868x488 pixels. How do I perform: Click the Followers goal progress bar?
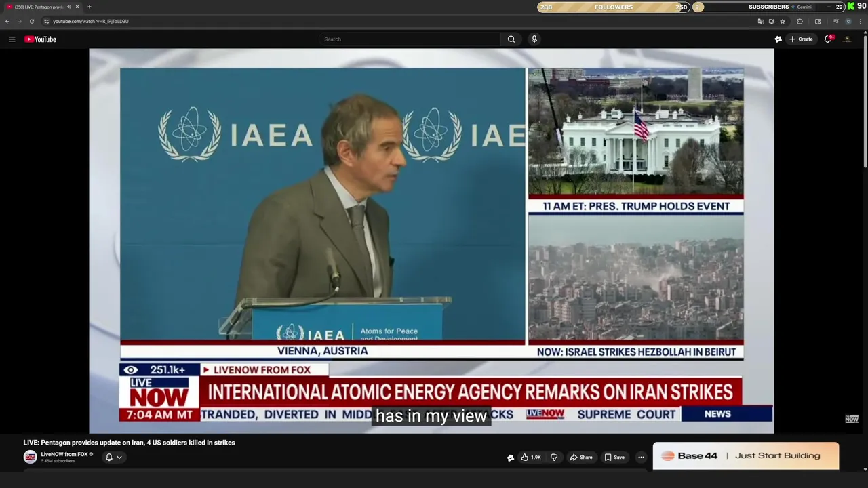click(x=613, y=7)
